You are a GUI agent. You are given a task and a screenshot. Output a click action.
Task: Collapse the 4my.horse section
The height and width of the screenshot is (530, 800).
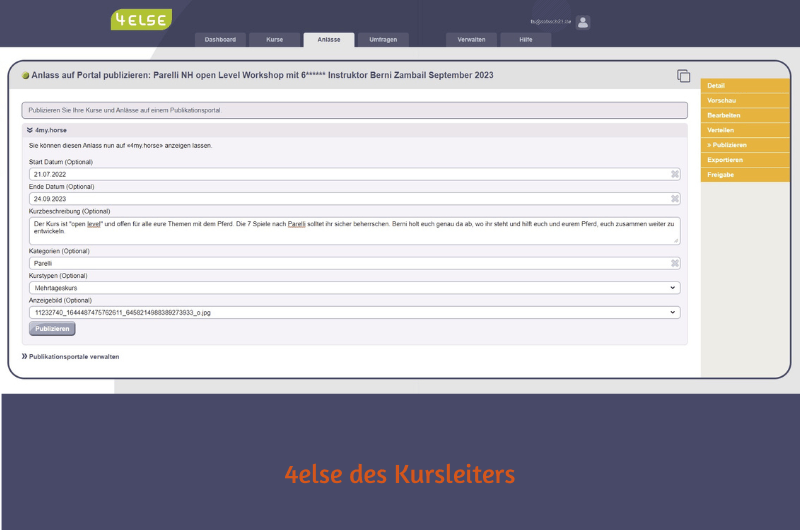coord(30,130)
